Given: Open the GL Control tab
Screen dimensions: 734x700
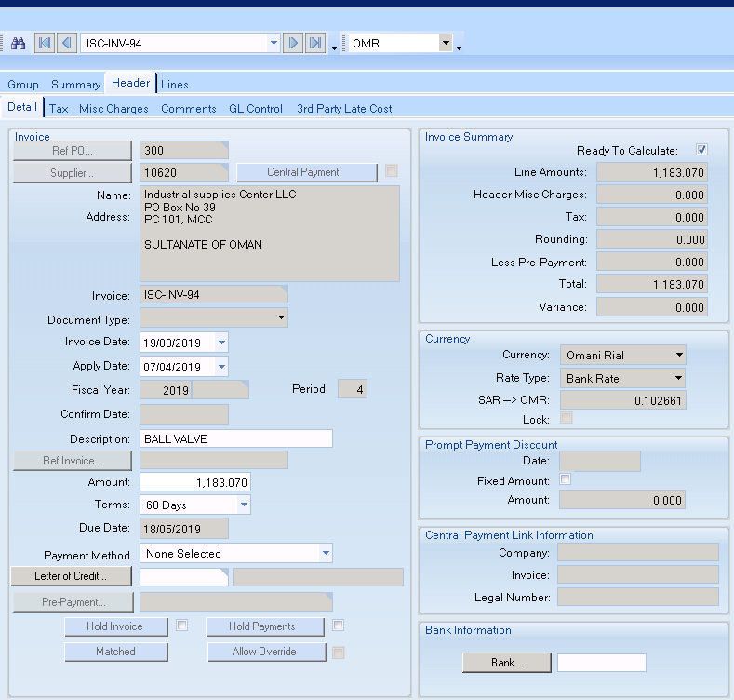Looking at the screenshot, I should (x=256, y=109).
